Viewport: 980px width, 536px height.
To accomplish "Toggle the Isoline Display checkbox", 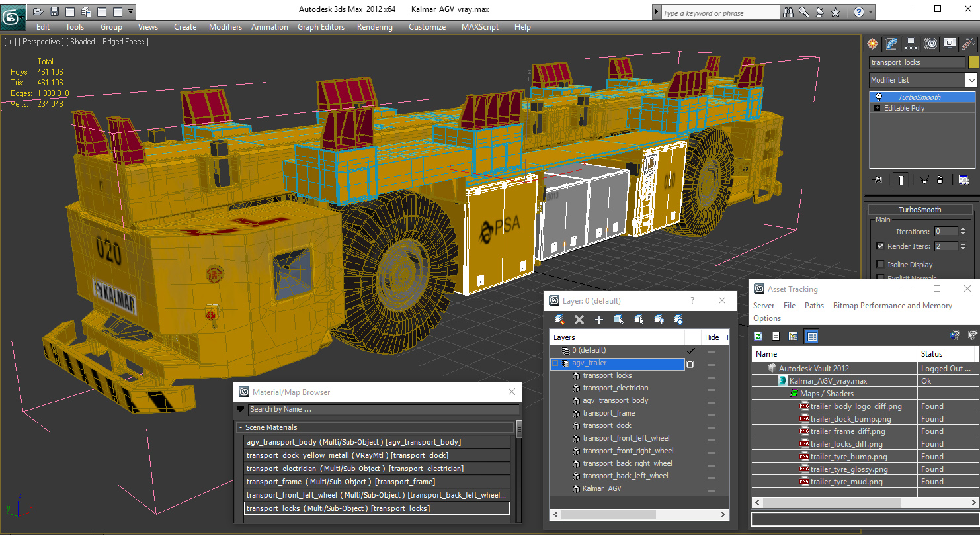I will click(880, 264).
